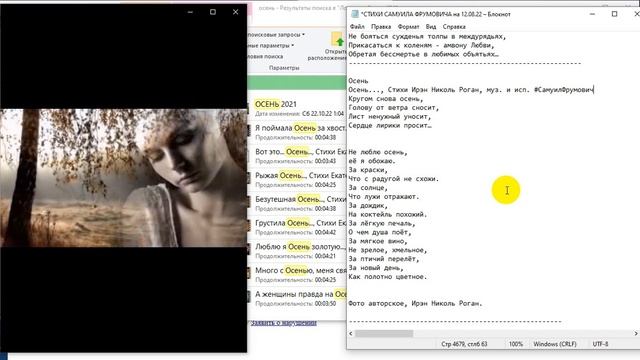
Task: Expand the параметры dropdown in search ribbon
Action: point(271,45)
